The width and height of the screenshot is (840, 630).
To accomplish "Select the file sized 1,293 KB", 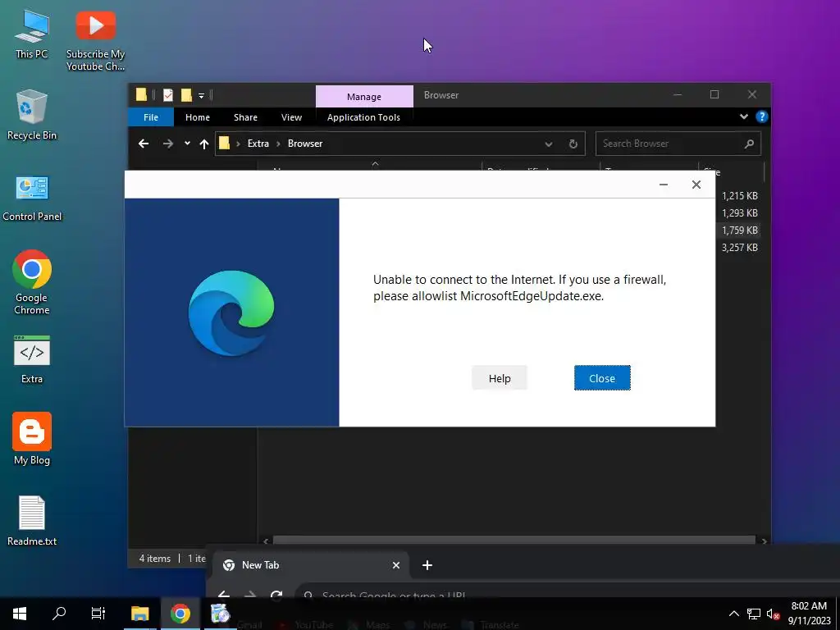I will pos(739,213).
